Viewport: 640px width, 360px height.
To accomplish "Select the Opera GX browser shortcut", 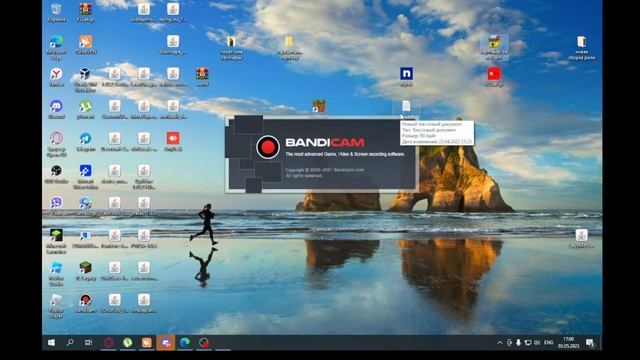I will [x=56, y=144].
